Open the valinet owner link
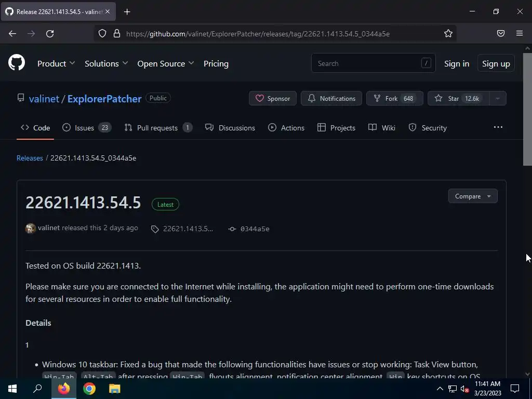This screenshot has height=399, width=532. point(44,99)
